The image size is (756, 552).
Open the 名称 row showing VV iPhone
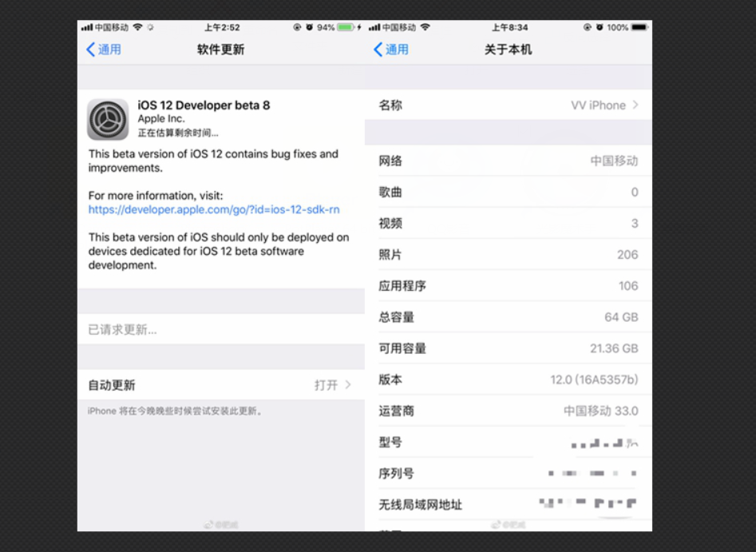(x=509, y=105)
